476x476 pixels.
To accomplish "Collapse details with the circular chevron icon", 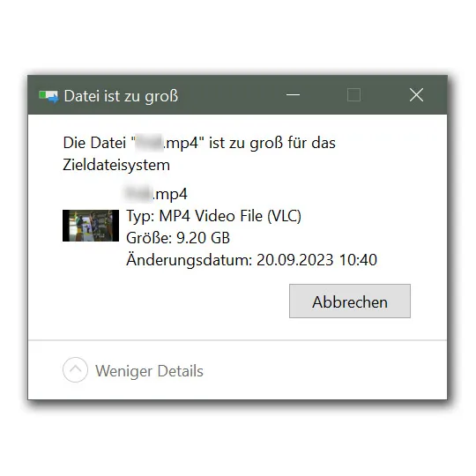I will 75,369.
